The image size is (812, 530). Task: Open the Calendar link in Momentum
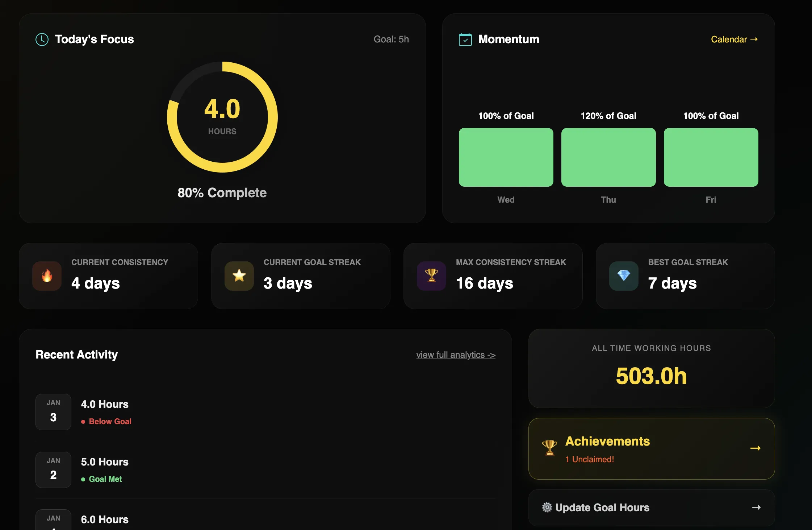[734, 40]
